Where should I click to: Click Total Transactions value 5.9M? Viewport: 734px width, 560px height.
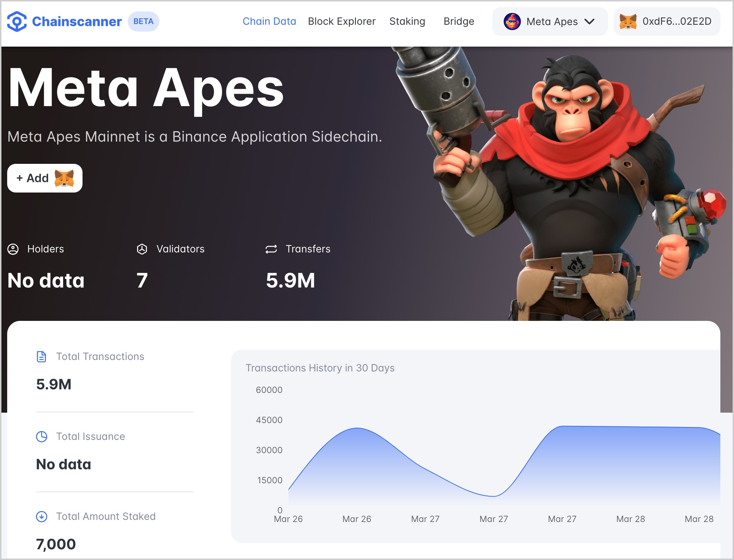54,384
